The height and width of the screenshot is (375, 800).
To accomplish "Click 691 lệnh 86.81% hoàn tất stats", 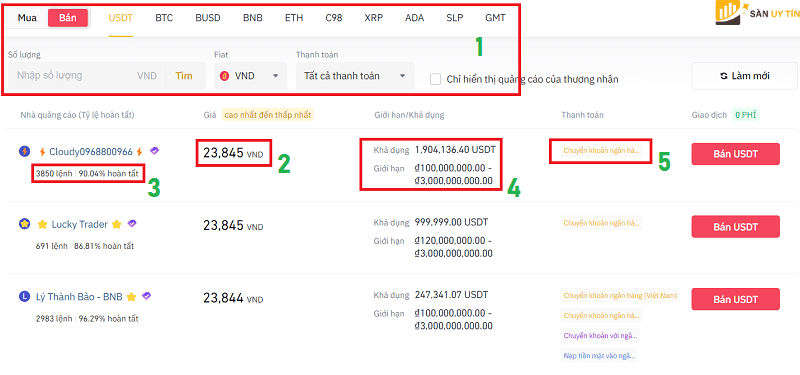I will point(85,246).
